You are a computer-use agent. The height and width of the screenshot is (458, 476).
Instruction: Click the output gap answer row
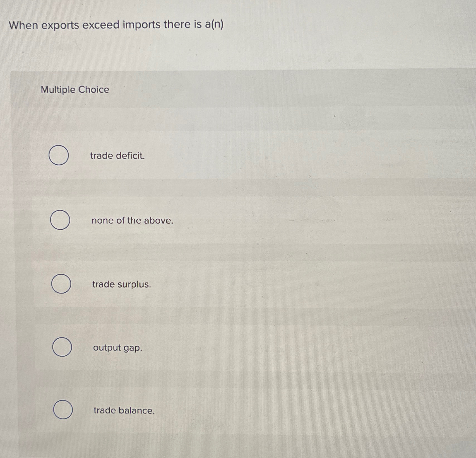[x=195, y=347]
